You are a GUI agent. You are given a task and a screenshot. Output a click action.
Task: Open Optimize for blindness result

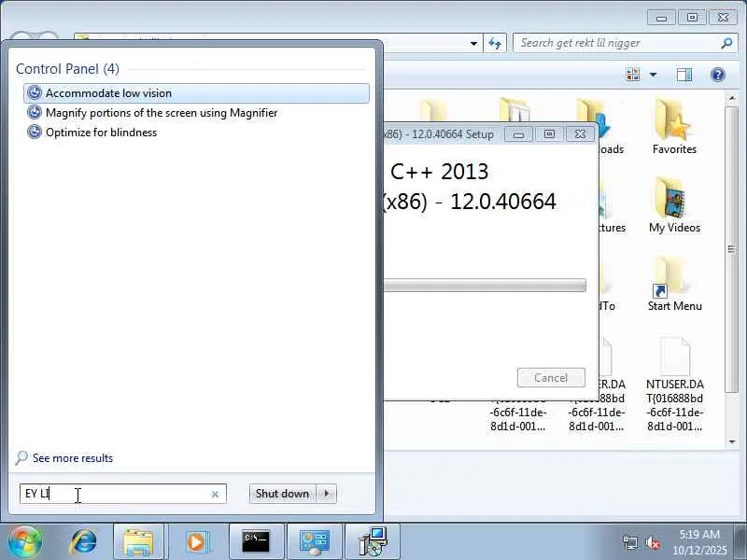point(101,133)
